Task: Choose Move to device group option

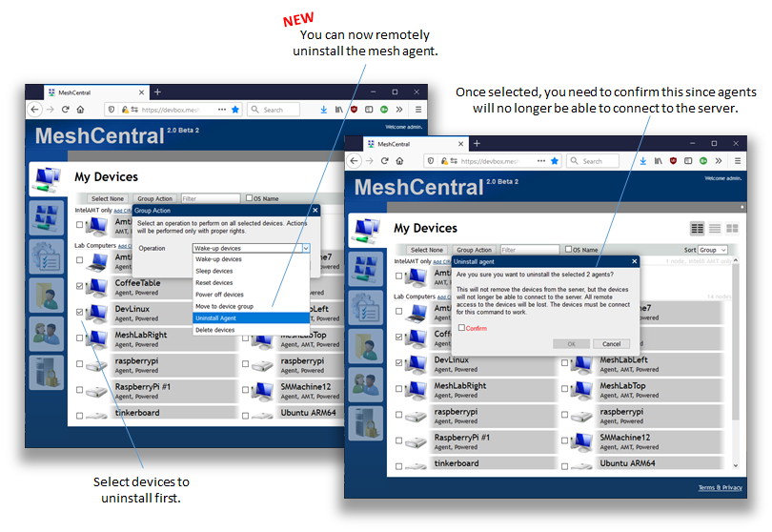Action: [251, 306]
